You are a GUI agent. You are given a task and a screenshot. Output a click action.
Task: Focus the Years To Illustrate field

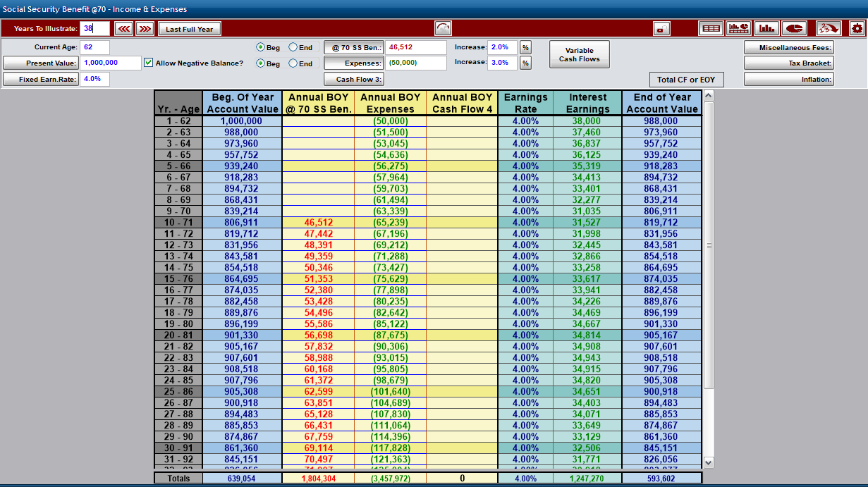(x=95, y=29)
